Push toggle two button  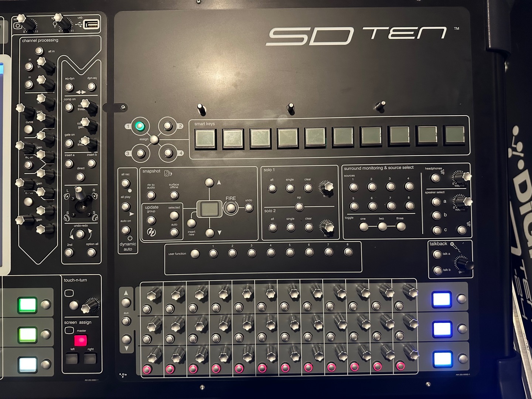tap(382, 226)
